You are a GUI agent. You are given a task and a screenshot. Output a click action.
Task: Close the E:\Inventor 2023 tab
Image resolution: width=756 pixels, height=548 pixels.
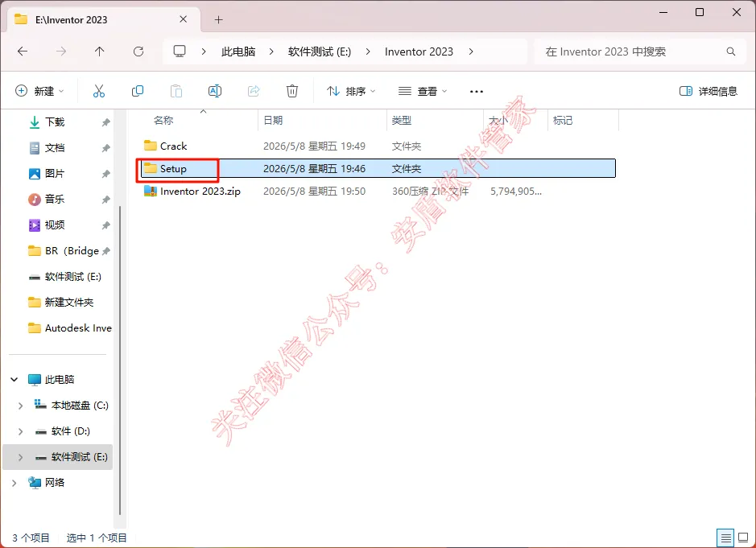[184, 19]
